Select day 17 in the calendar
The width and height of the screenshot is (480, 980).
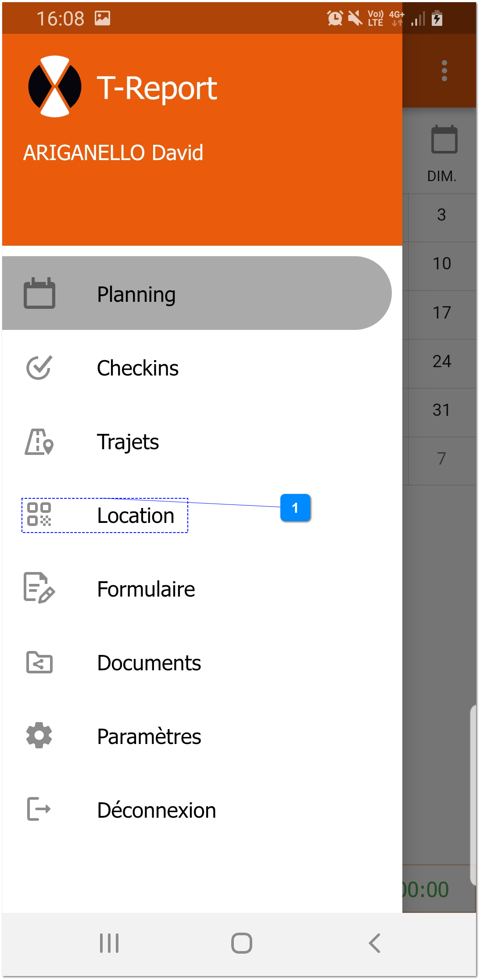coord(441,313)
